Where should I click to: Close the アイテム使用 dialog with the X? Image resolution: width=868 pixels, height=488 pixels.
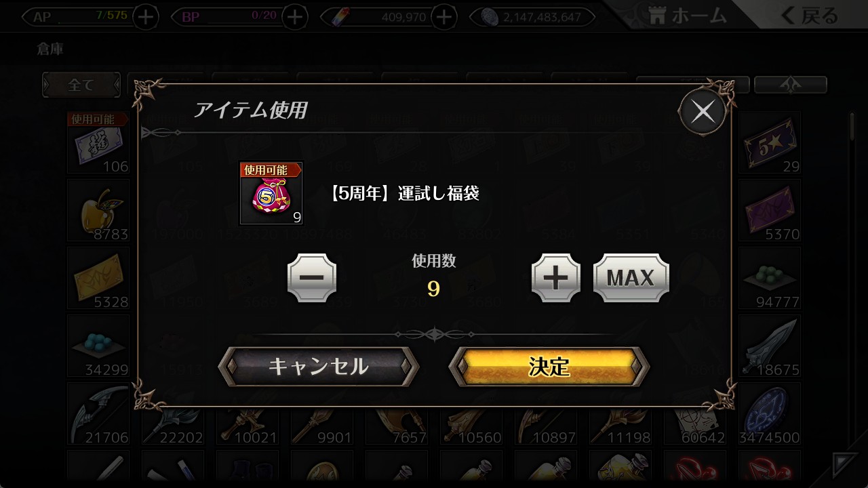click(x=703, y=112)
